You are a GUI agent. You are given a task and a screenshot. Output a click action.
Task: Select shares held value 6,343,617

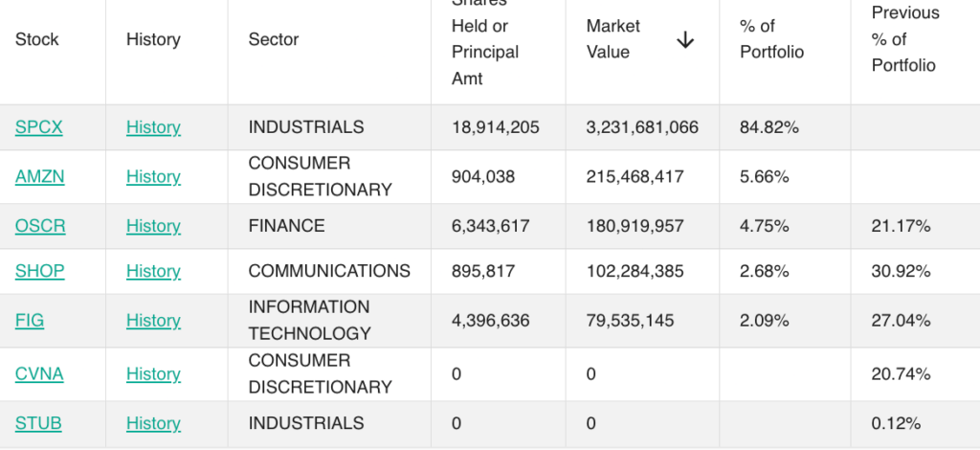click(491, 226)
